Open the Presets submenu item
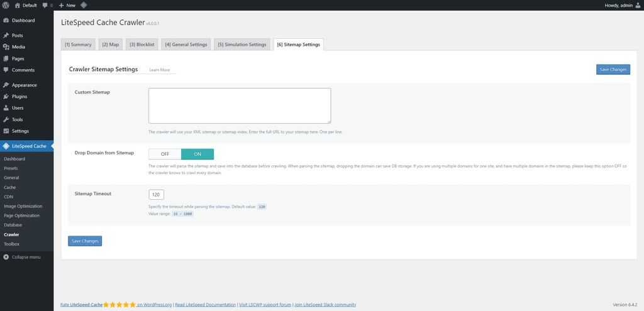The height and width of the screenshot is (311, 644). pos(11,168)
